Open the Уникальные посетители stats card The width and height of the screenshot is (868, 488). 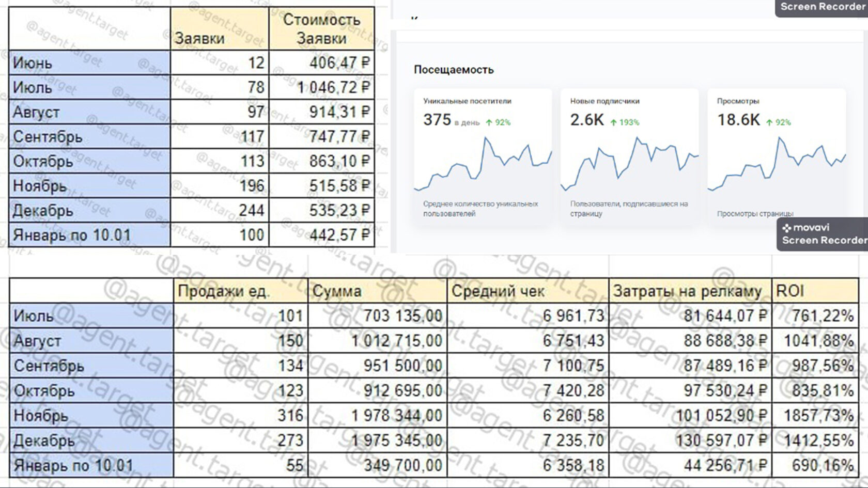tap(483, 156)
